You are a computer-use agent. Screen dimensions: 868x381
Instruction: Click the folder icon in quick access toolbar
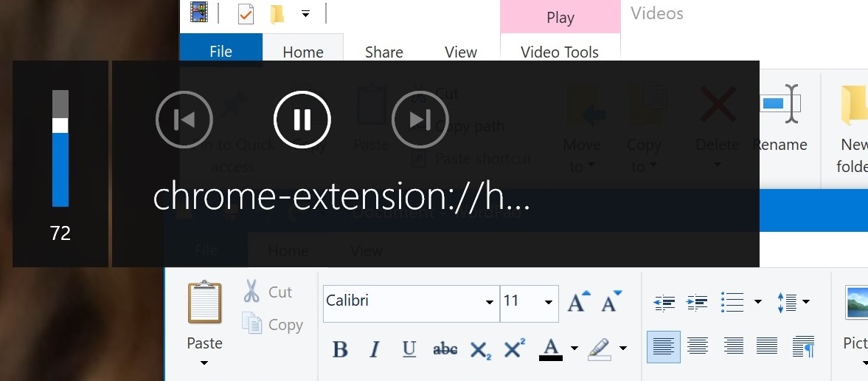tap(277, 14)
